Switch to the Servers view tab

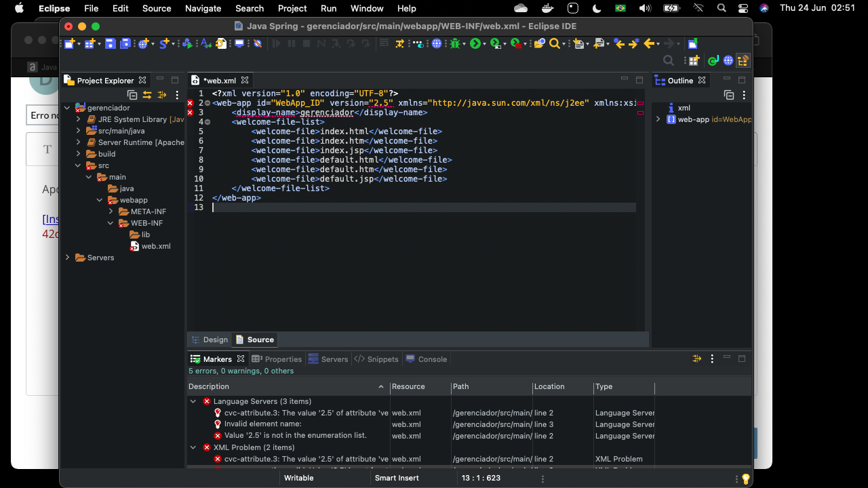[x=328, y=359]
